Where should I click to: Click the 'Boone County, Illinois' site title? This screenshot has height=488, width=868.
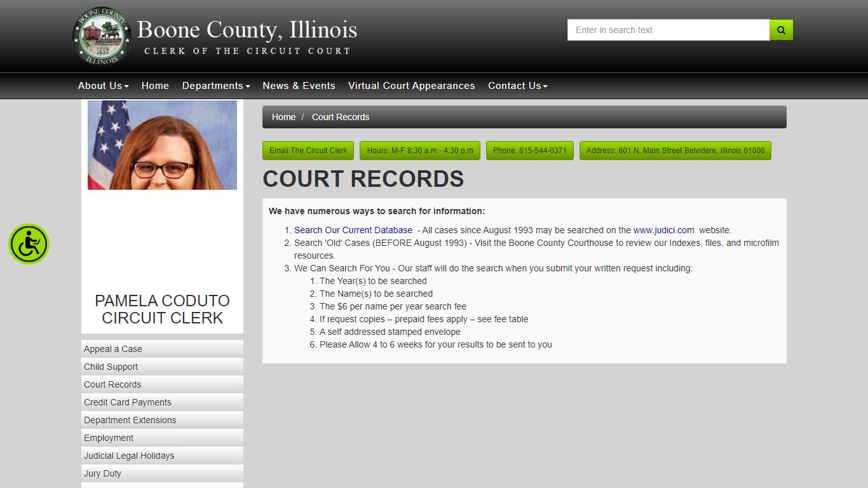coord(247,30)
